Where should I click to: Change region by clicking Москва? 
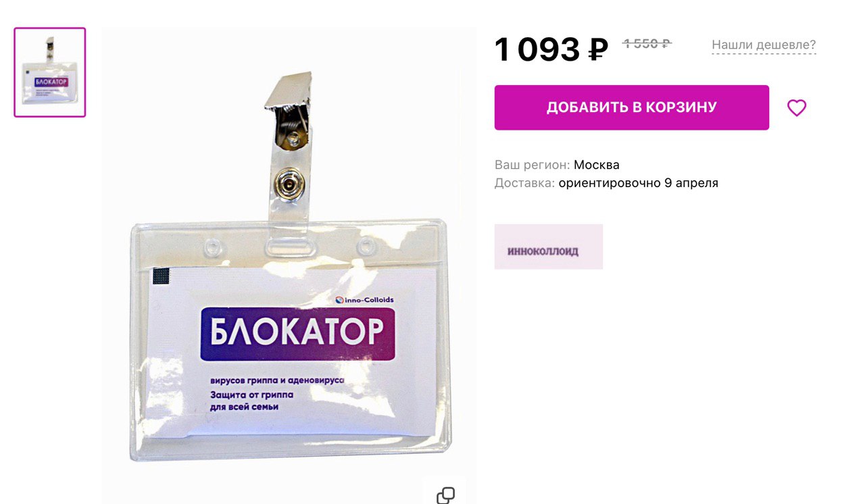pyautogui.click(x=597, y=165)
